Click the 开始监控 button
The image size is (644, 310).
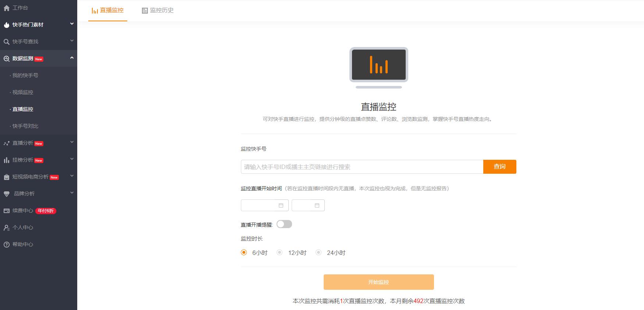379,282
